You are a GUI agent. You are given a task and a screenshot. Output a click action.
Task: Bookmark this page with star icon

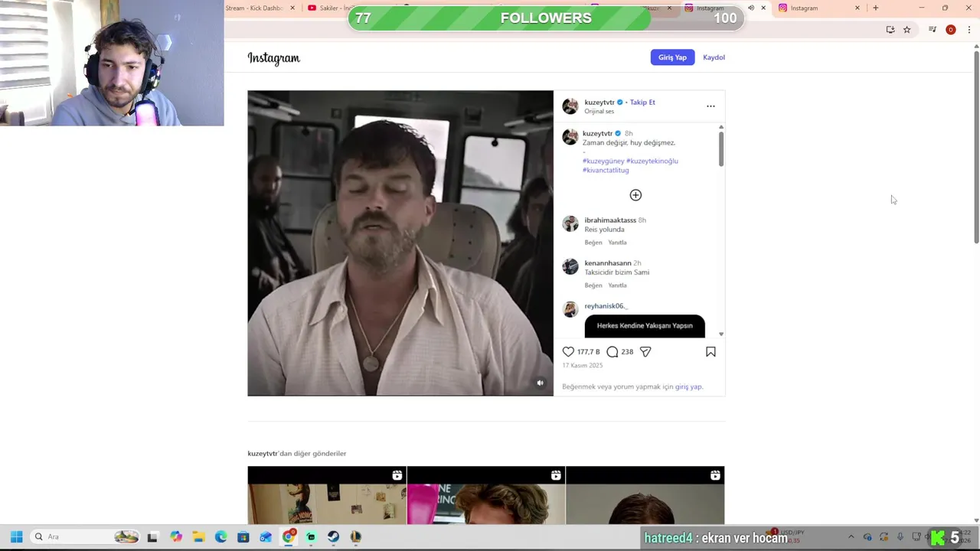[906, 30]
